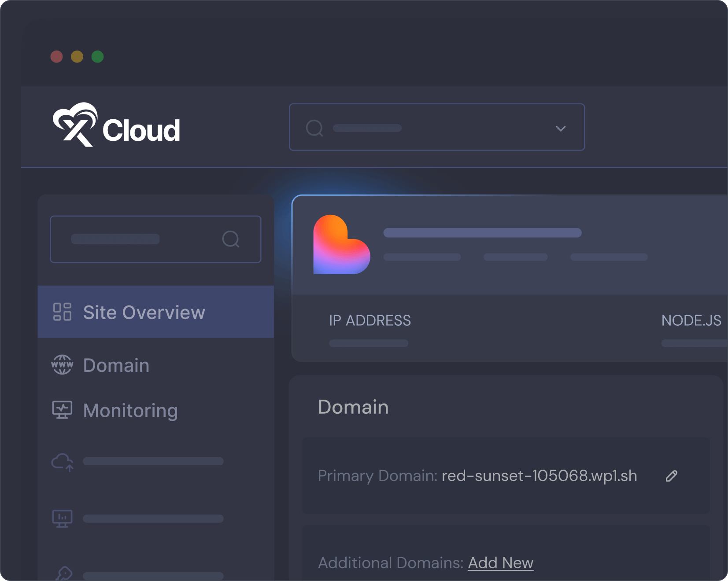Select Domain in the sidebar menu

click(x=116, y=365)
